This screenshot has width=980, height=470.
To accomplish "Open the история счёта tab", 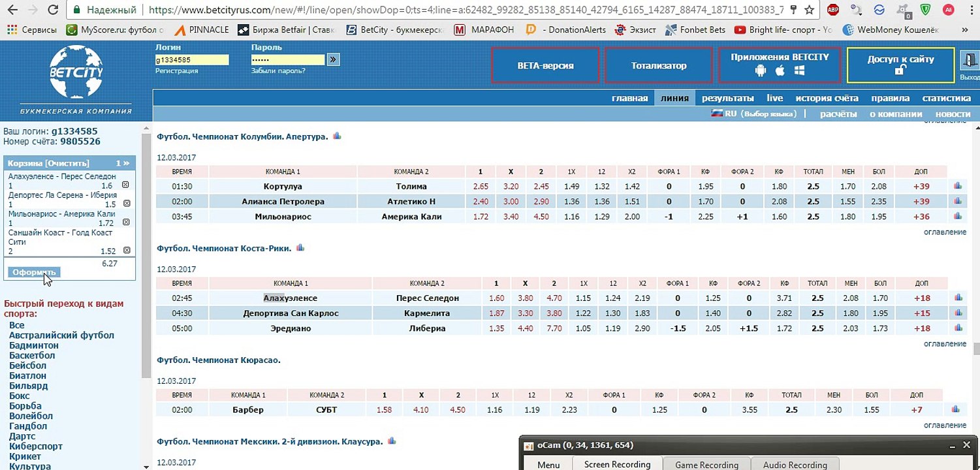I will click(827, 98).
